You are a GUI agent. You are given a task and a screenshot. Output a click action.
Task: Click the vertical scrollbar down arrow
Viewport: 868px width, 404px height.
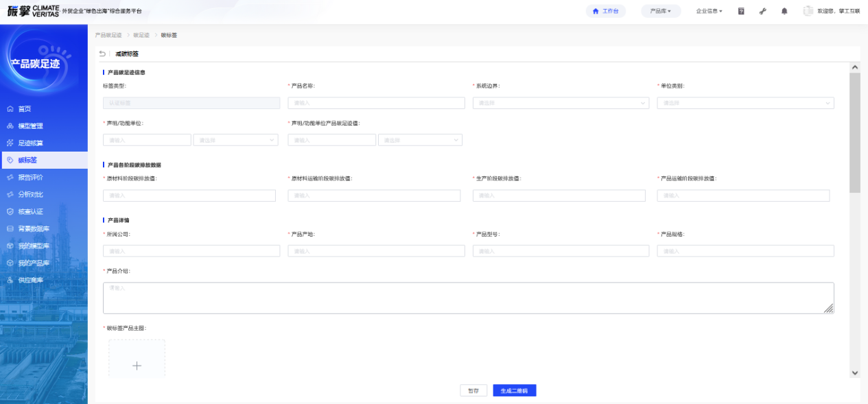click(854, 372)
